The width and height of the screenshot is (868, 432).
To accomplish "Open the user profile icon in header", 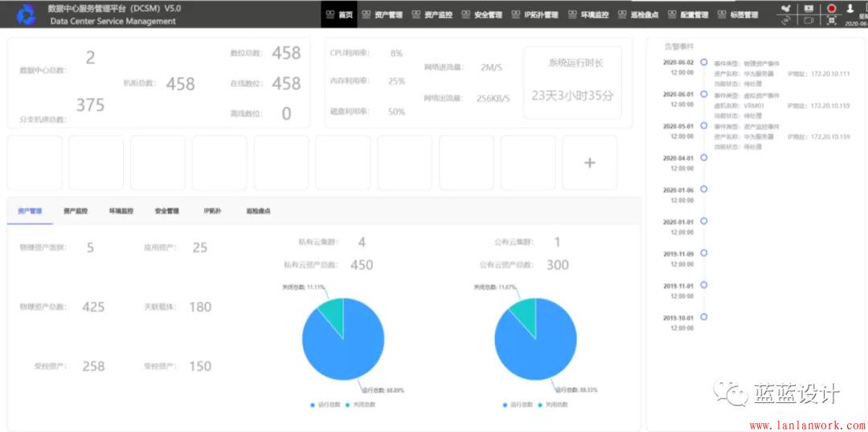I will click(x=850, y=8).
